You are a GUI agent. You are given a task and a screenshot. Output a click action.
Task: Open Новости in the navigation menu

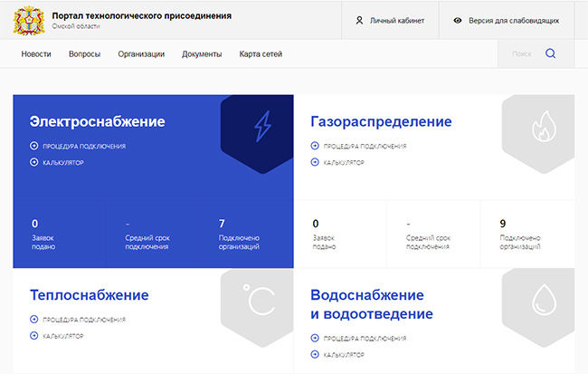tap(36, 54)
